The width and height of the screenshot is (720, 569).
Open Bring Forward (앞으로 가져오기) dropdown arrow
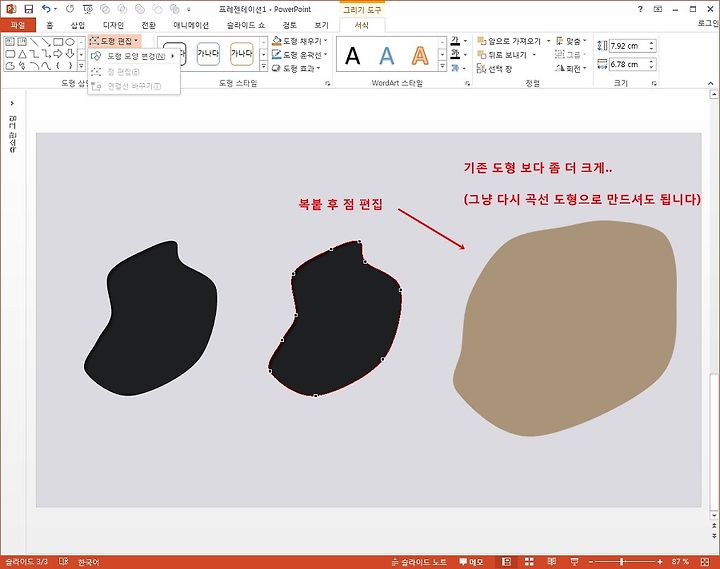coord(548,41)
